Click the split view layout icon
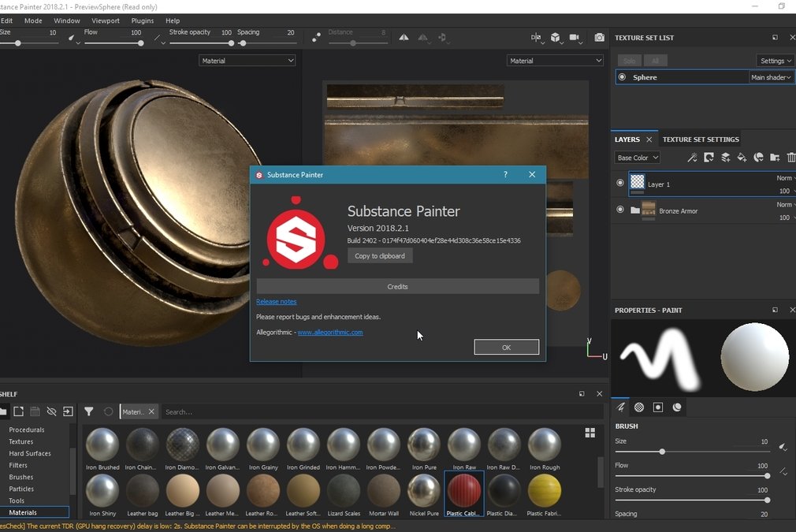This screenshot has height=532, width=796. point(536,38)
